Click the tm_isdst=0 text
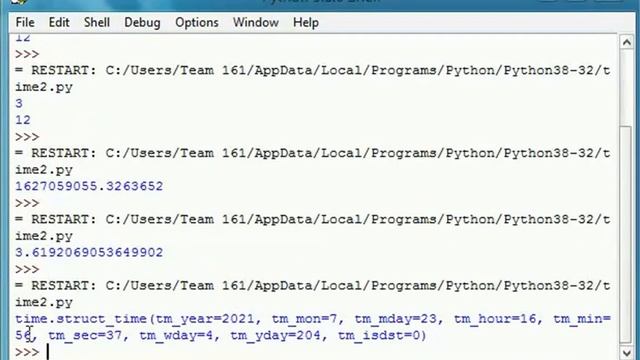 (379, 336)
